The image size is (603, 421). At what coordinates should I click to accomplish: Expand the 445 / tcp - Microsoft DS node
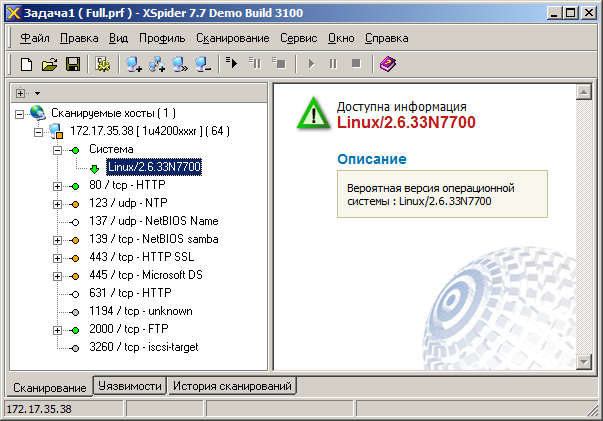[57, 276]
